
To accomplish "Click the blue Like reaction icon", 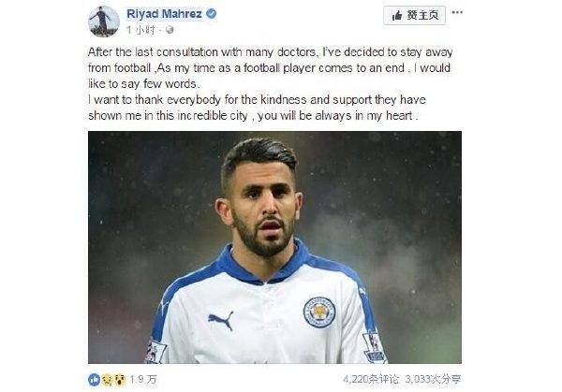I will click(94, 379).
